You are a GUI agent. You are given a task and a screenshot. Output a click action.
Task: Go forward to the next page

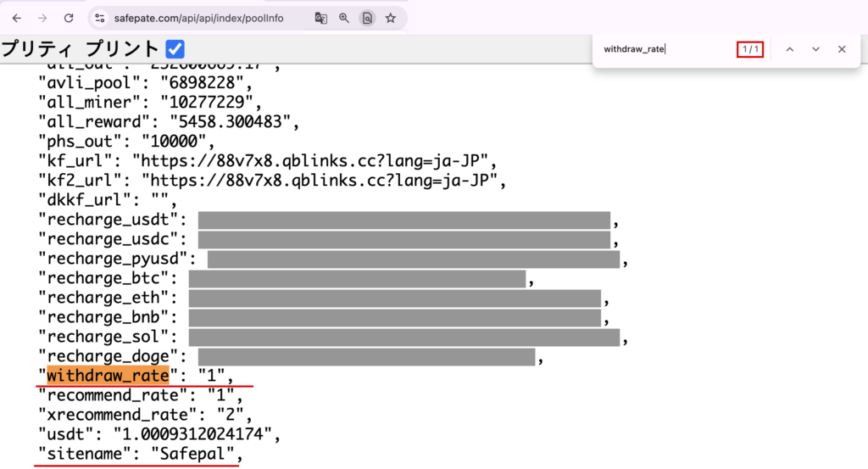pyautogui.click(x=42, y=19)
